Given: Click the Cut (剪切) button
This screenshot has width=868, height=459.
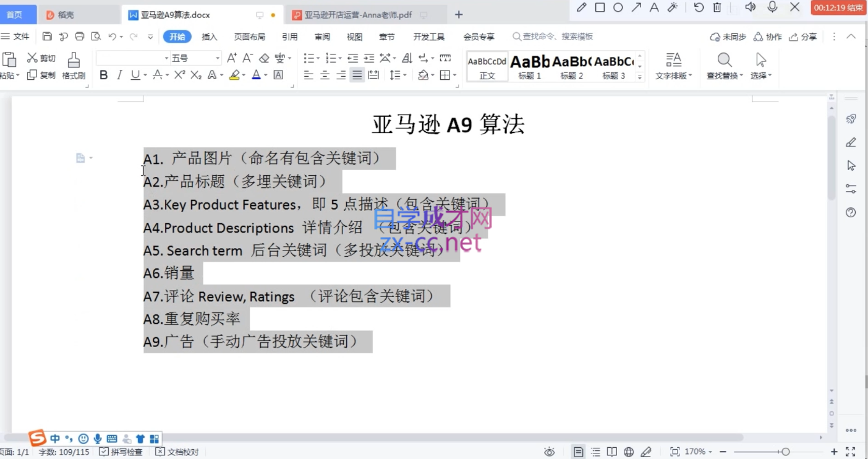Looking at the screenshot, I should click(x=41, y=58).
